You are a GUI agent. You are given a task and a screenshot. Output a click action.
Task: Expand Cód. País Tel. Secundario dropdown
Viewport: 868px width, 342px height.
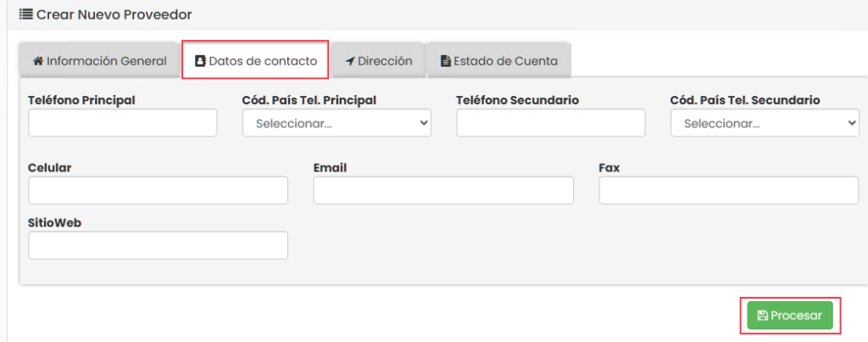pos(765,123)
